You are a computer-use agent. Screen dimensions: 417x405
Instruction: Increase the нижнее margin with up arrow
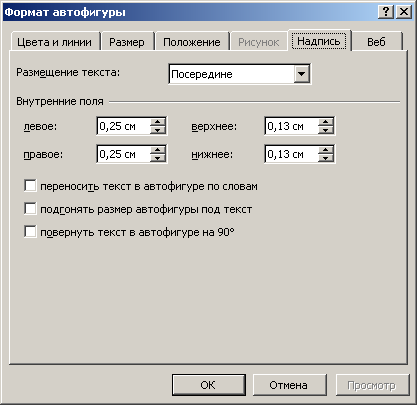tap(326, 150)
